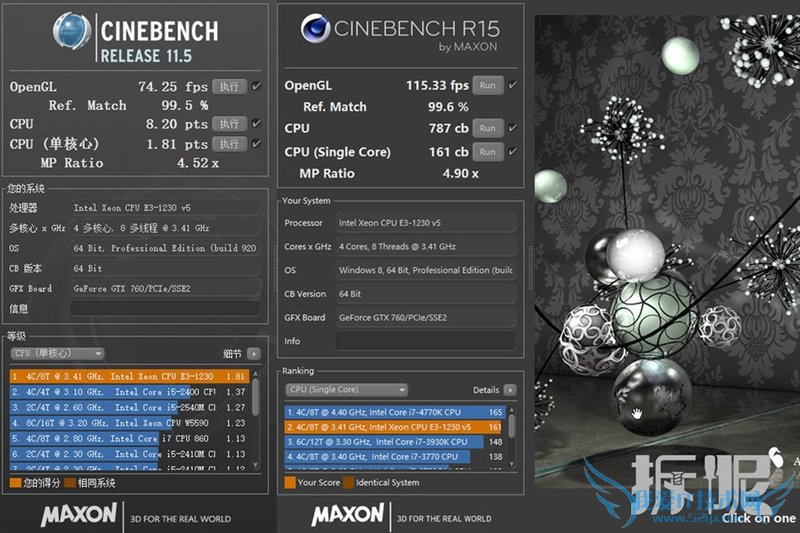Click 执行 for CPU in Cinebench 11.5
The width and height of the screenshot is (800, 533).
229,124
